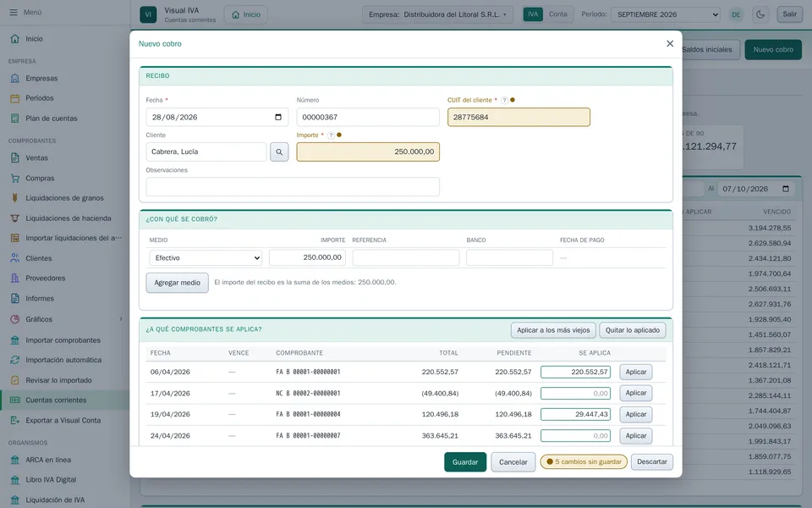This screenshot has height=508, width=812.
Task: Switch to Conta mode toggle
Action: pos(557,14)
